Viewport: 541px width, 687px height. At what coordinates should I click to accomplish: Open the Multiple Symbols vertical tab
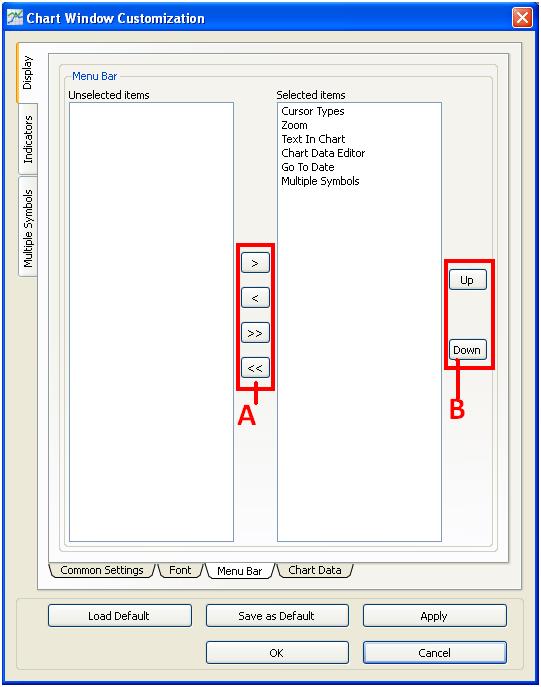point(28,228)
